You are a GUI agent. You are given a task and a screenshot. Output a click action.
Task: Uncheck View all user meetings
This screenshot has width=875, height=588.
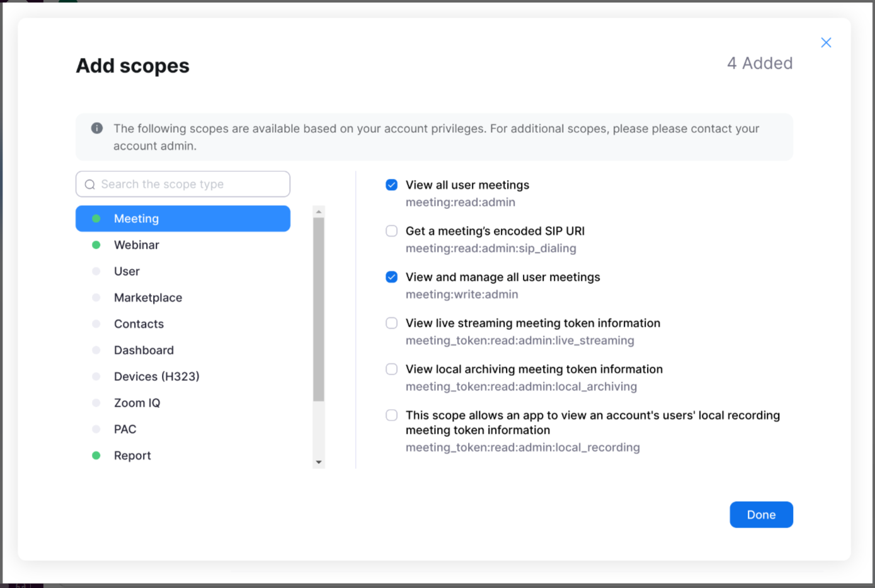pyautogui.click(x=392, y=185)
